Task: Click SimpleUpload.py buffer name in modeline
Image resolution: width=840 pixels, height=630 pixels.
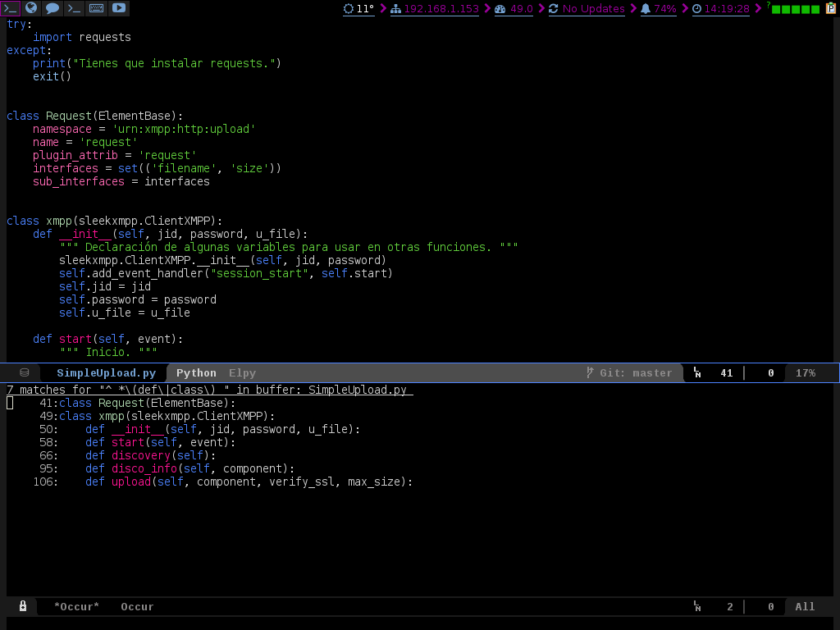Action: pyautogui.click(x=106, y=373)
